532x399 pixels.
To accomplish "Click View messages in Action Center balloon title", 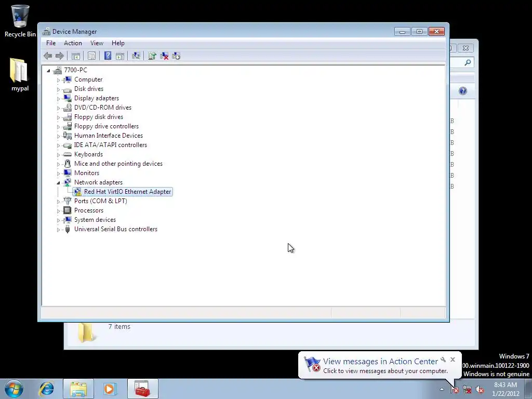I will (380, 362).
